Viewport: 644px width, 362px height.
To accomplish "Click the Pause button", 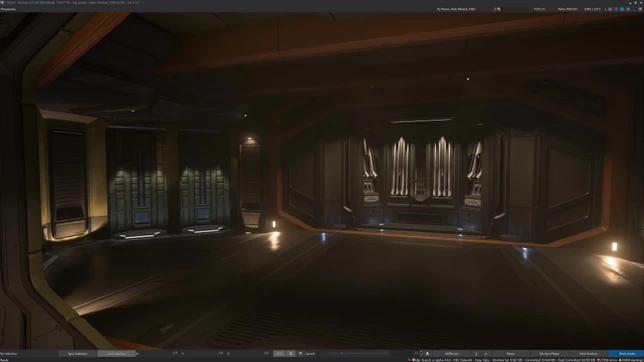I will [511, 353].
